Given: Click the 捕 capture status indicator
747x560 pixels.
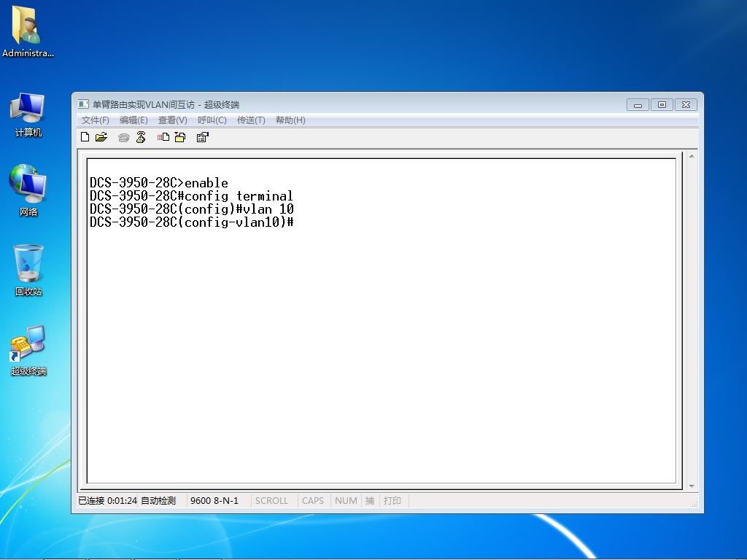Looking at the screenshot, I should (370, 500).
